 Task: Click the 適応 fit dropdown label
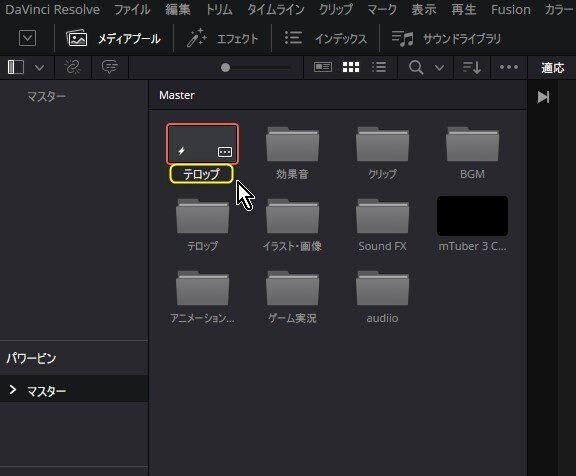[x=552, y=68]
